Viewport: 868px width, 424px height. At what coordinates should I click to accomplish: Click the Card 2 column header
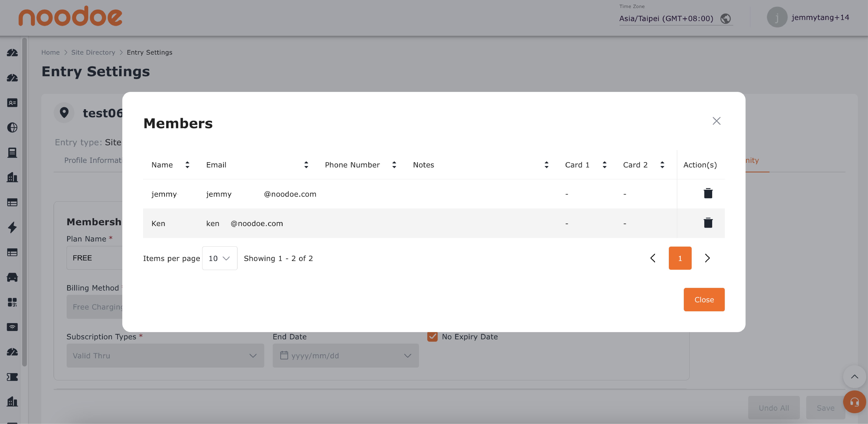(635, 165)
